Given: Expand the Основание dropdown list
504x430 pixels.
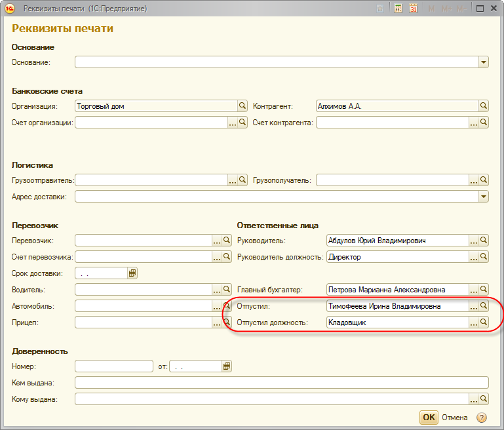Looking at the screenshot, I should click(x=484, y=62).
